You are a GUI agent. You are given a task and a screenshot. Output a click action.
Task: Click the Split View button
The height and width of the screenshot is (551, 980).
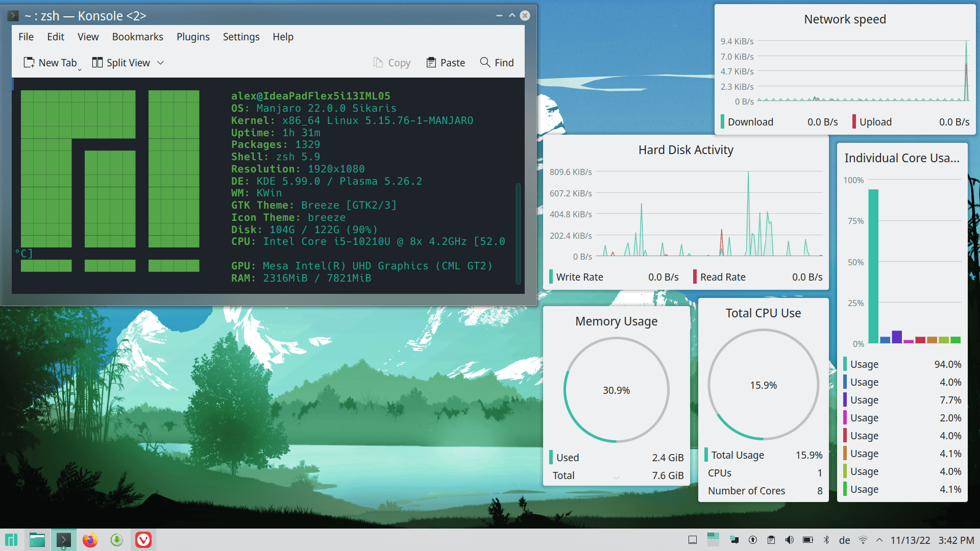121,63
